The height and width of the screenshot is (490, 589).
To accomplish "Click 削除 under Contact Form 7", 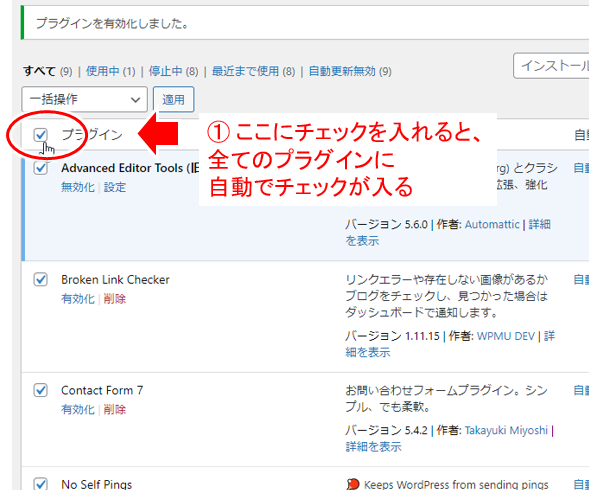I will [x=115, y=409].
